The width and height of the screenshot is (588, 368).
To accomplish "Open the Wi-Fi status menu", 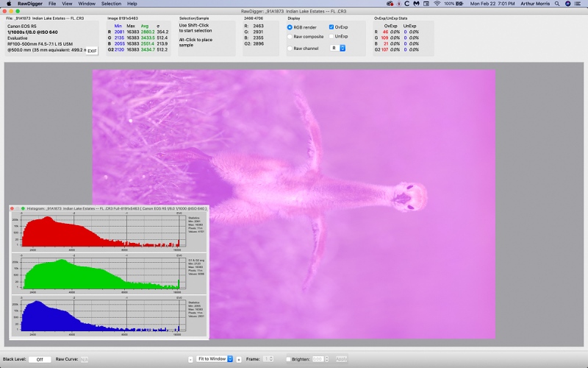I will (x=437, y=4).
